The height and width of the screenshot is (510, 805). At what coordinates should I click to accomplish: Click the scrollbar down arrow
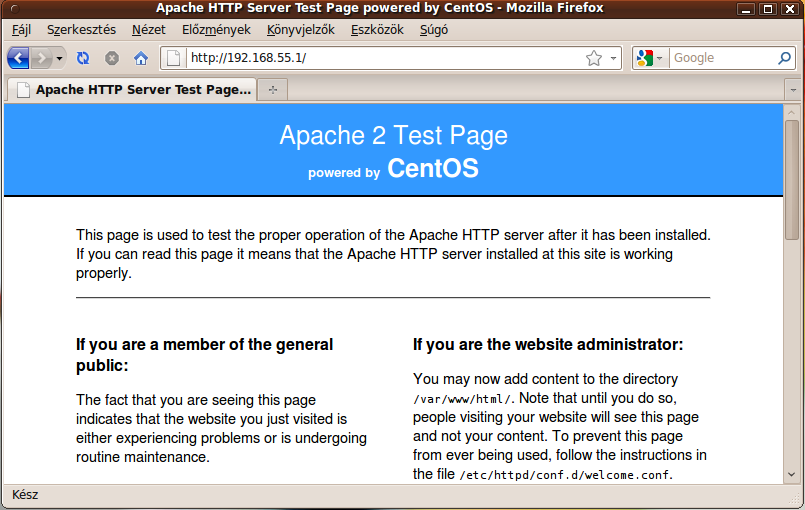point(792,475)
